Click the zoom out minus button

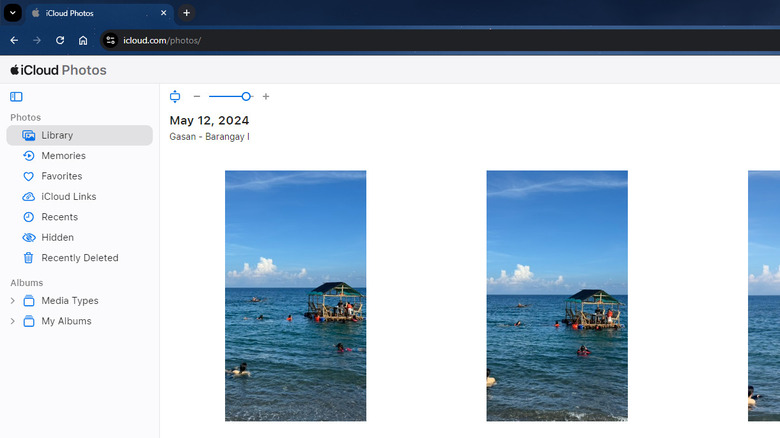(197, 97)
